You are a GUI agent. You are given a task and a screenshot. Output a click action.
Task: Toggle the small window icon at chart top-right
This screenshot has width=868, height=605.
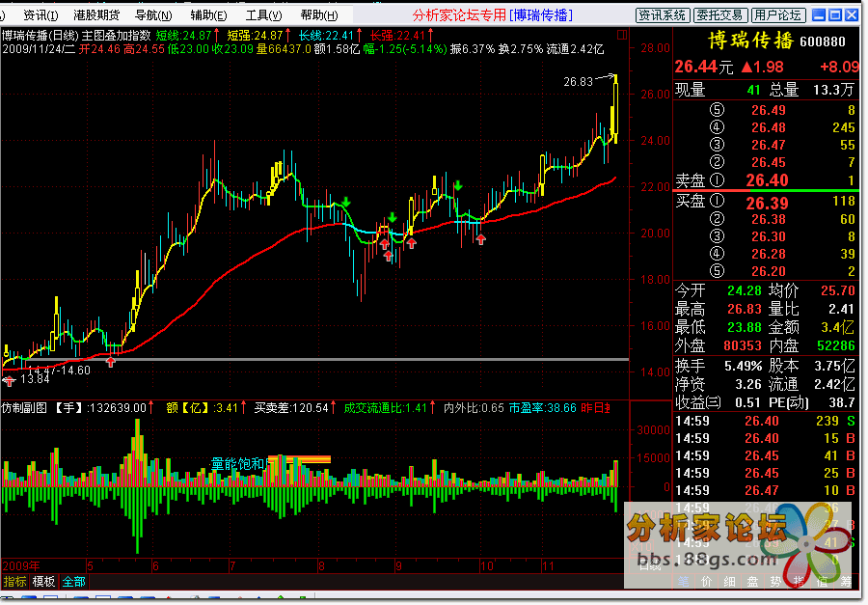point(622,35)
